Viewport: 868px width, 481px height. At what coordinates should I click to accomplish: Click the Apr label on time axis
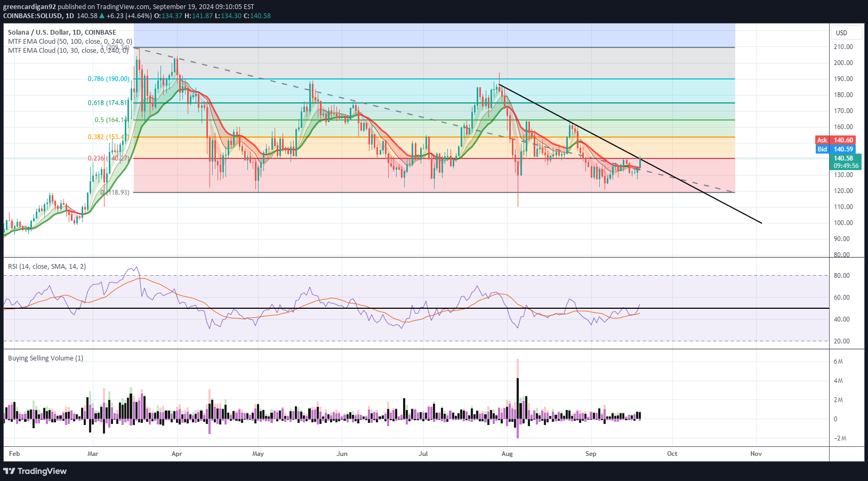[177, 454]
